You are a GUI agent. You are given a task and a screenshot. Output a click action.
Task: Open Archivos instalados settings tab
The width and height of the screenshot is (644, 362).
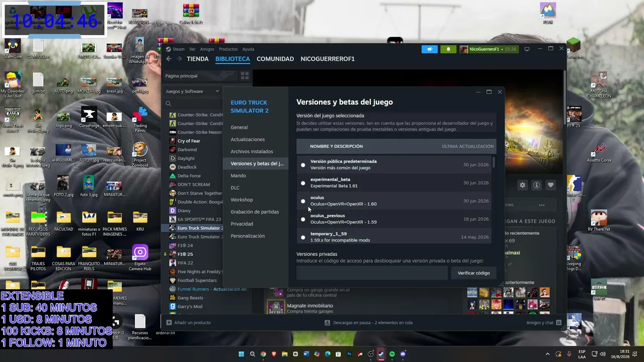tap(252, 151)
